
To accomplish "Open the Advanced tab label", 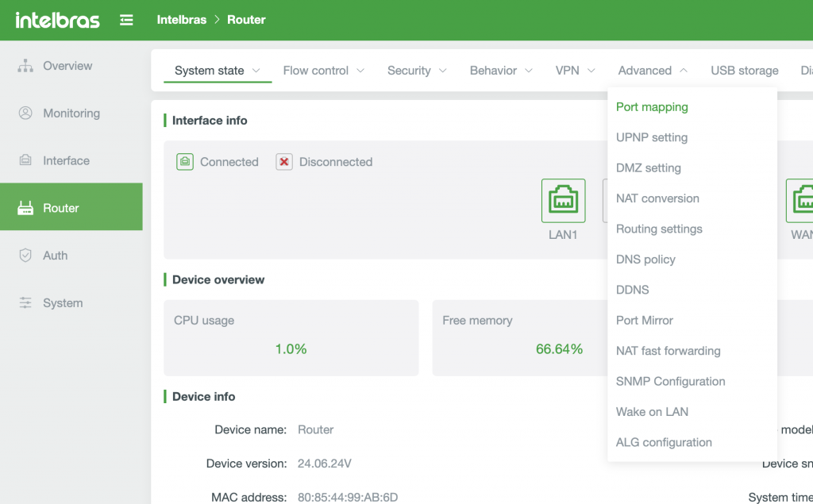I will (x=645, y=71).
